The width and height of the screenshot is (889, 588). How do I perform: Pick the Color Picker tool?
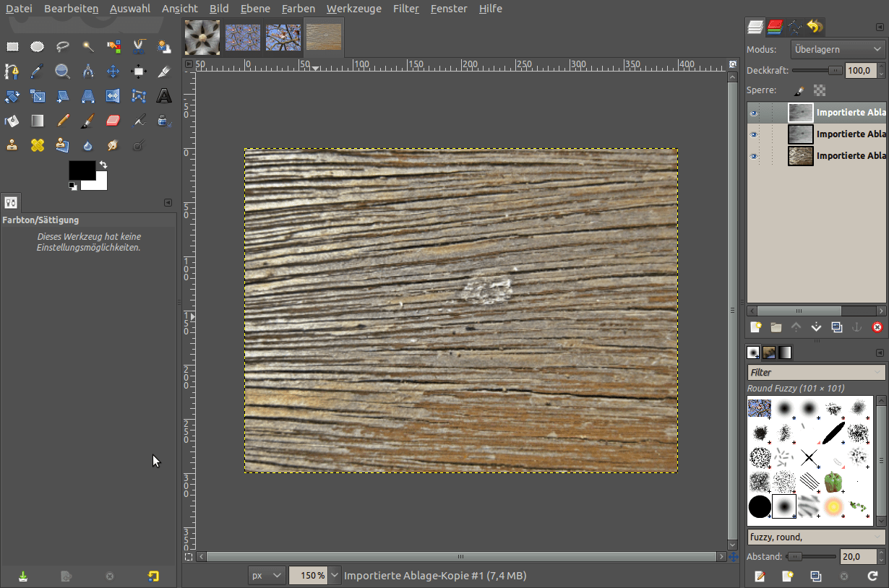(37, 71)
